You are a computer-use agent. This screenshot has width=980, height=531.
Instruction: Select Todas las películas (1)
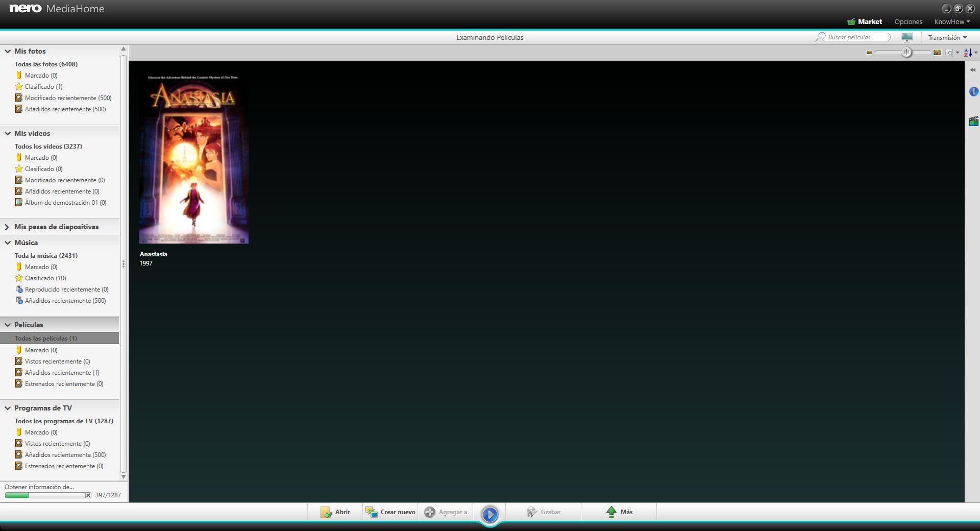(60, 338)
